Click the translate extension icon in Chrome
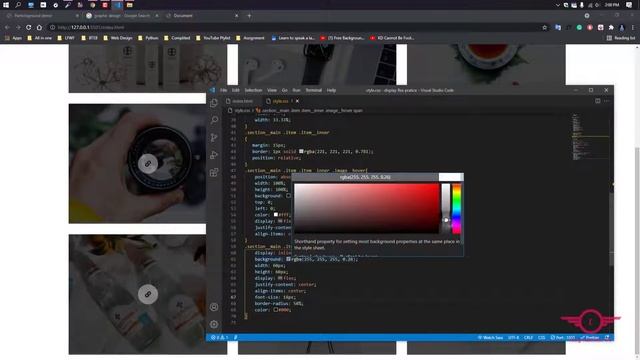This screenshot has height=360, width=640. click(558, 27)
